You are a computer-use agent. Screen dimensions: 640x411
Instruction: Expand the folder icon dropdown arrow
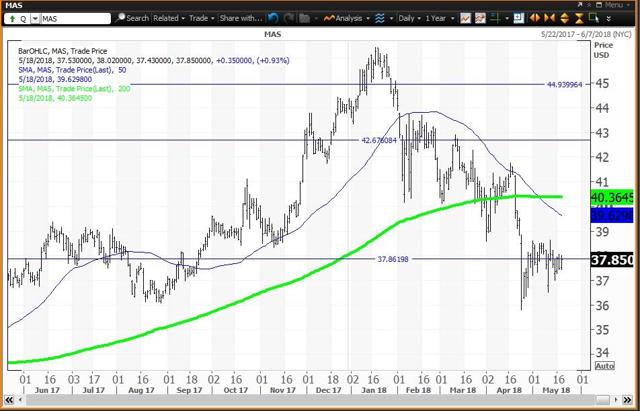[315, 19]
